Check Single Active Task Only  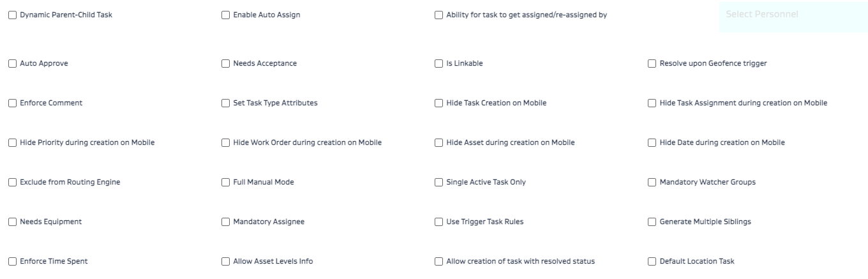click(x=438, y=182)
